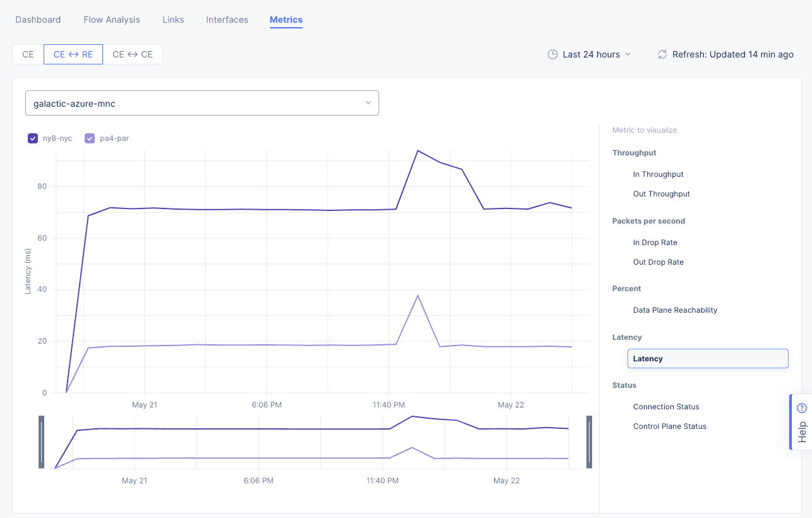Select the Connection Status metric
The width and height of the screenshot is (812, 518).
coord(666,406)
